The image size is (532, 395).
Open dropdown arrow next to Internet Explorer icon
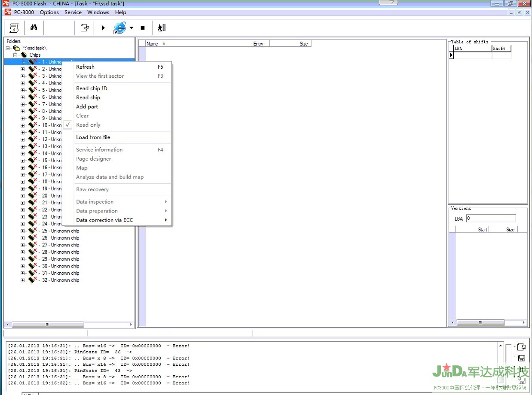(131, 28)
